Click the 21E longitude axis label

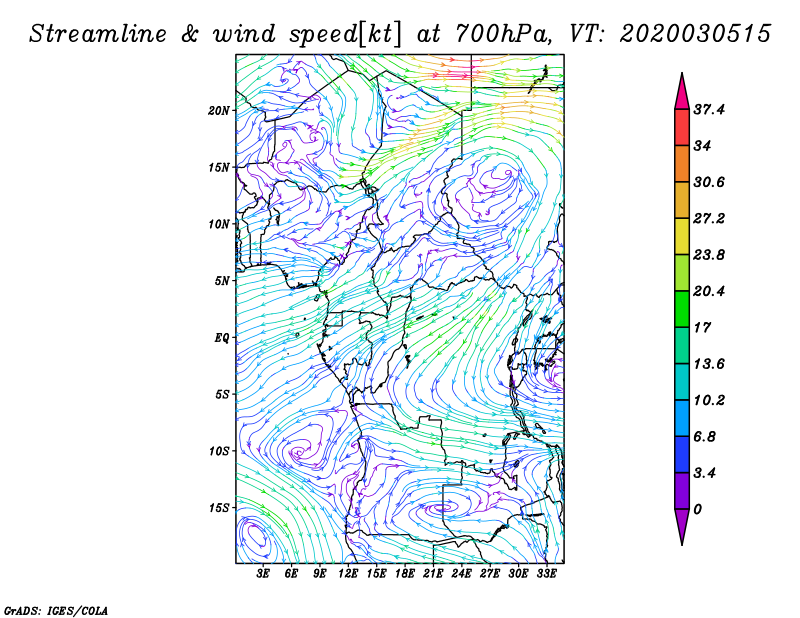pyautogui.click(x=433, y=574)
